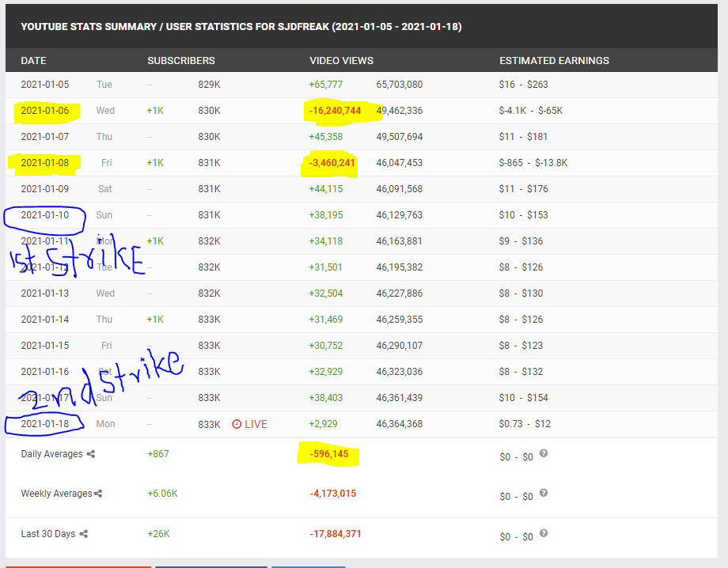Click total views 49,507,694
728x568 pixels.
pos(400,136)
